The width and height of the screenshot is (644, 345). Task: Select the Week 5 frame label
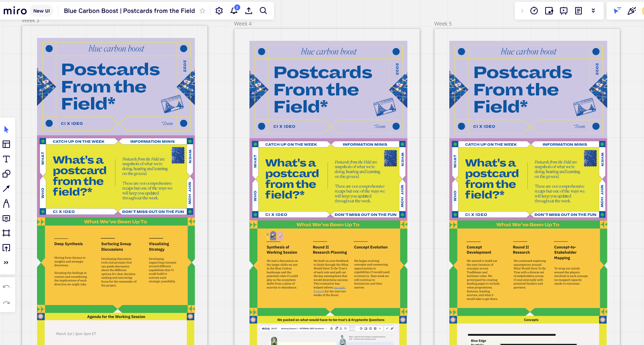click(x=443, y=24)
